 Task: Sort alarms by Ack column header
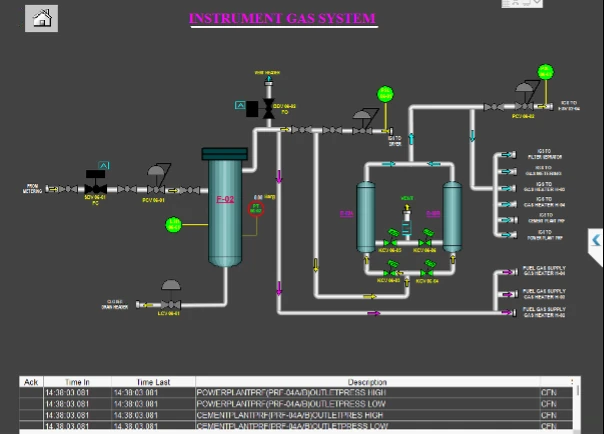(x=31, y=382)
